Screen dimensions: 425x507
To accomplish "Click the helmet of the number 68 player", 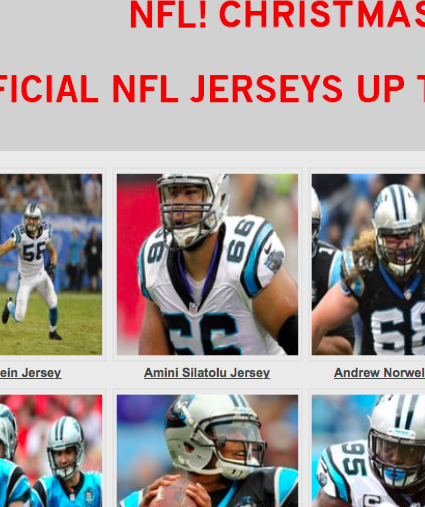I will tap(398, 227).
